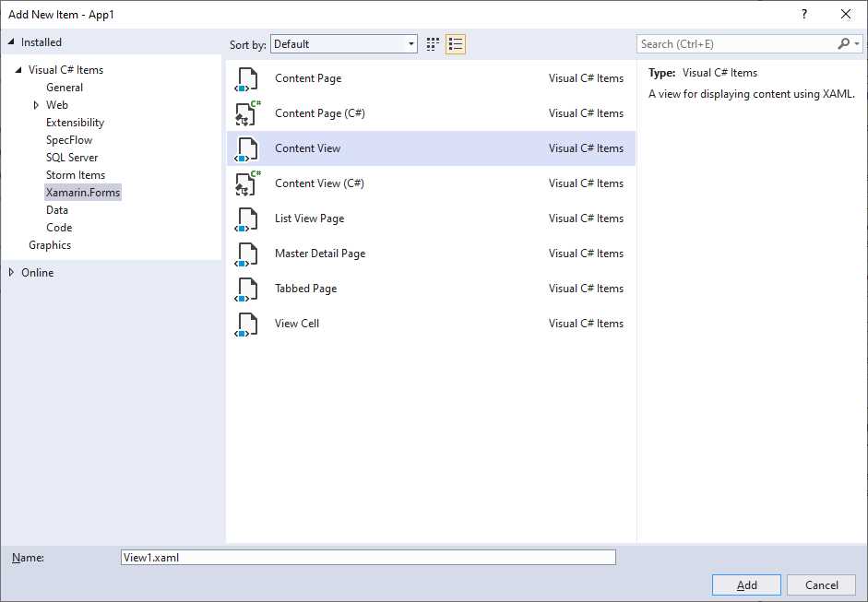Switch to small icons view
The height and width of the screenshot is (602, 868).
point(432,43)
